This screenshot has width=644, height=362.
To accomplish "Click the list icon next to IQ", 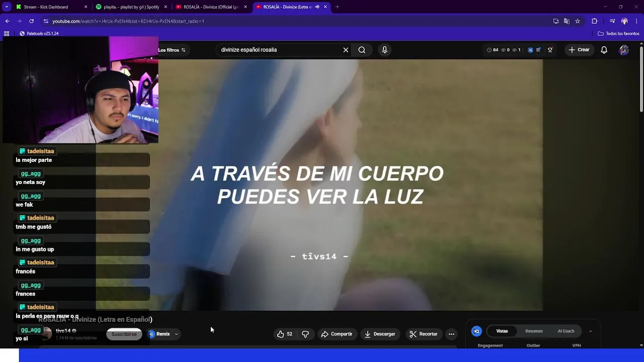I will click(x=538, y=50).
